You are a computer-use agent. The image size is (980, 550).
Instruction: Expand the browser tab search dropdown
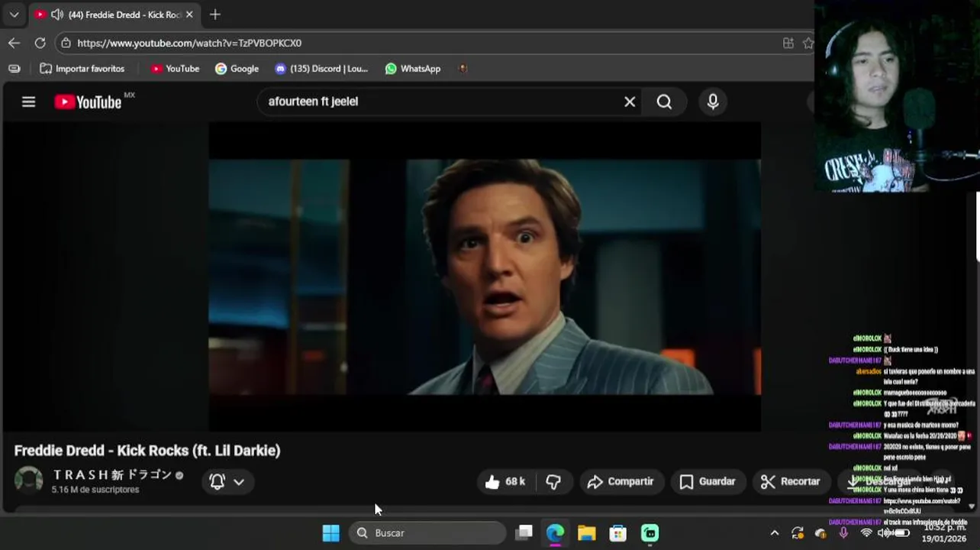click(14, 15)
